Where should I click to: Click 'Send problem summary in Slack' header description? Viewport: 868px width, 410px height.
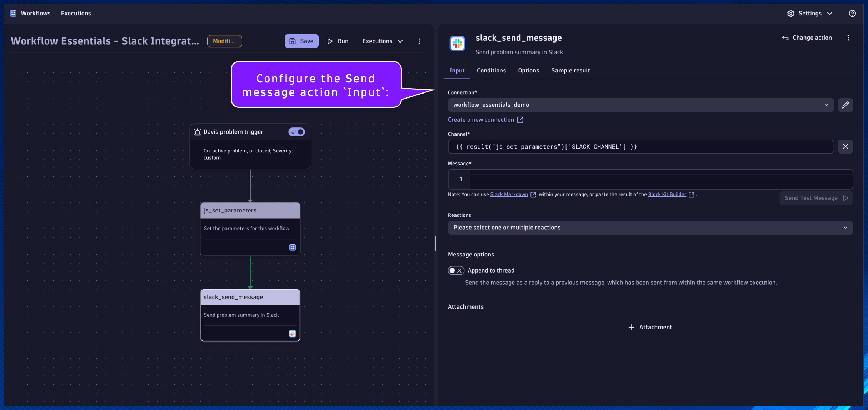[519, 52]
